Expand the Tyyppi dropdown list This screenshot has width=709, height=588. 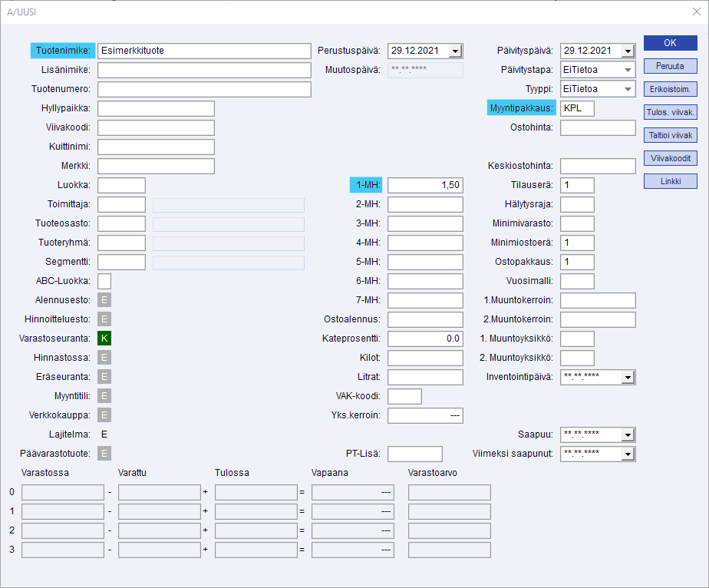pyautogui.click(x=628, y=89)
